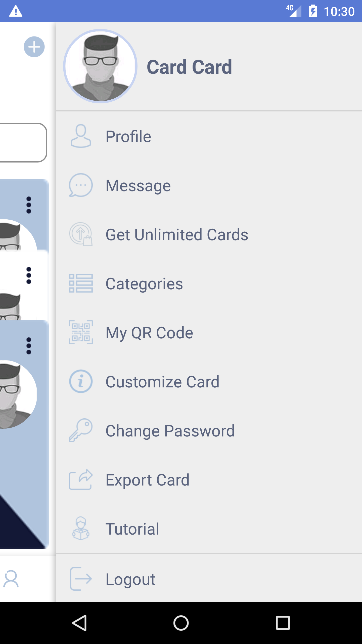Screen dimensions: 362x644
Task: Tap the Export Card share icon
Action: 81,479
